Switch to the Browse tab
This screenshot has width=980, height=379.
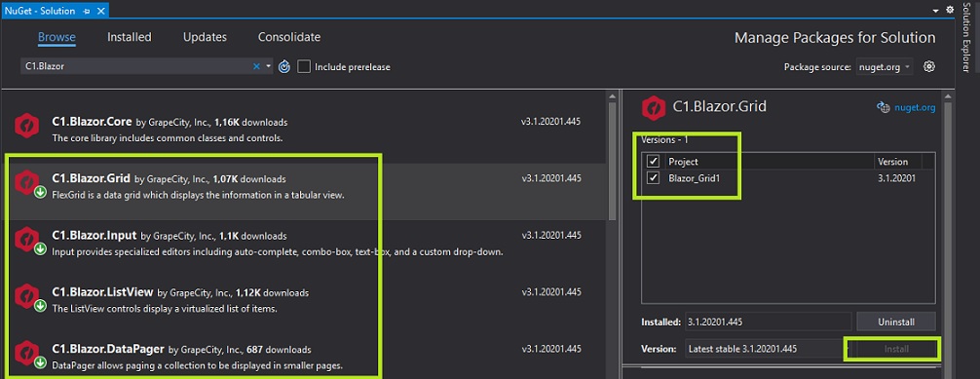click(57, 37)
